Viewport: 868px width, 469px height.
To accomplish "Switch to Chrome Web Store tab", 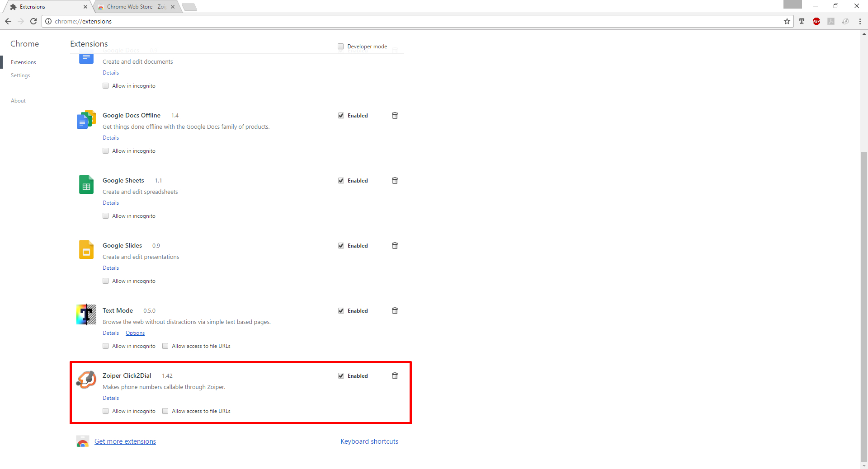I will coord(136,7).
